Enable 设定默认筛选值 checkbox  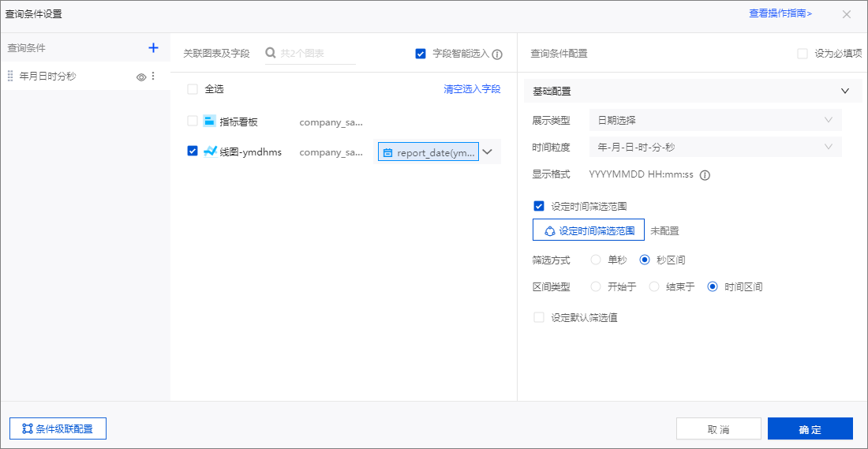click(x=539, y=317)
